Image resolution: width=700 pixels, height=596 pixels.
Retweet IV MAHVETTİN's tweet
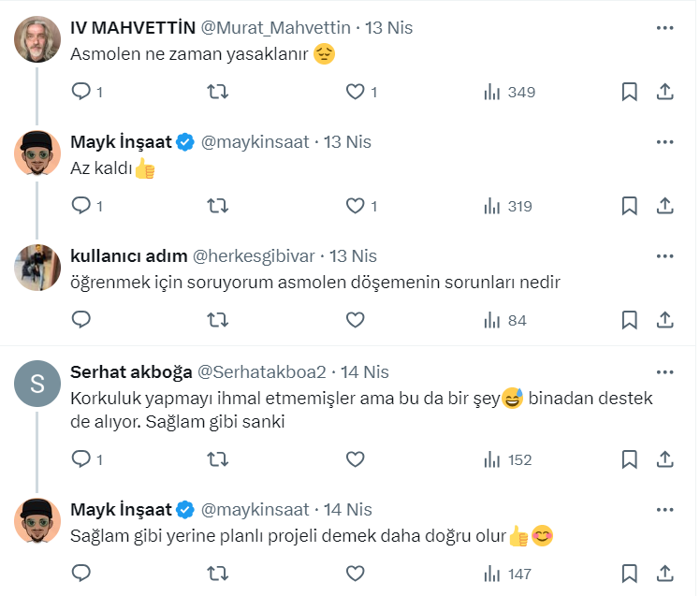coord(217,92)
